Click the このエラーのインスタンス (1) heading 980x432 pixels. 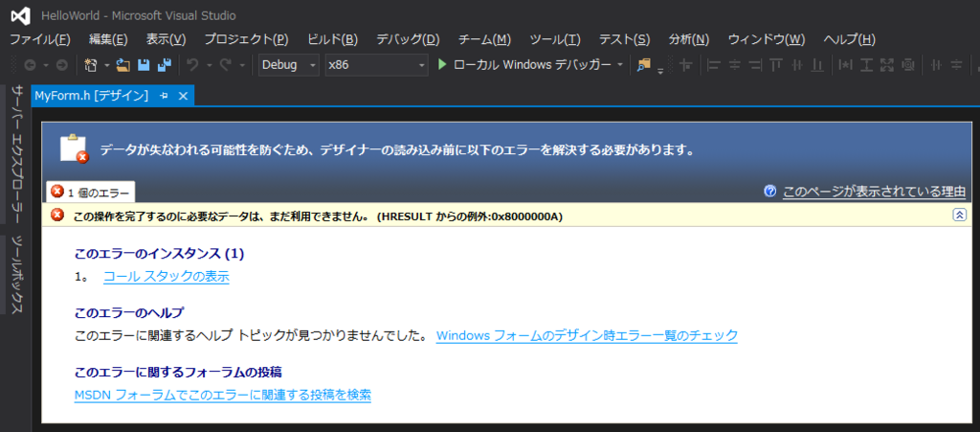click(x=159, y=253)
